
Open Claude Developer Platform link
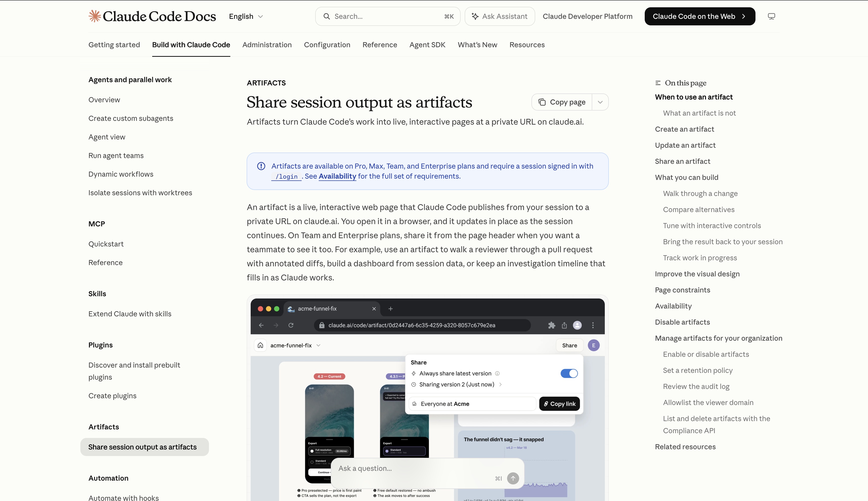coord(587,16)
